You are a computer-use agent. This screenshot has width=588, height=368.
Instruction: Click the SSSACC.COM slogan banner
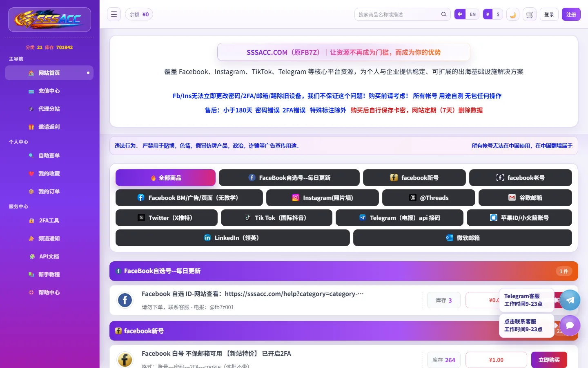[x=344, y=52]
